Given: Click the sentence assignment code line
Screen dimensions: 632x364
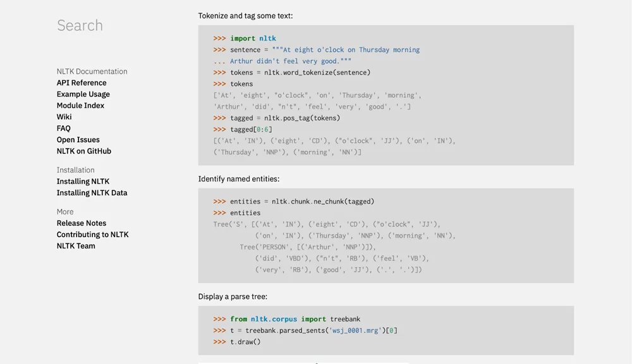Looking at the screenshot, I should tap(317, 50).
